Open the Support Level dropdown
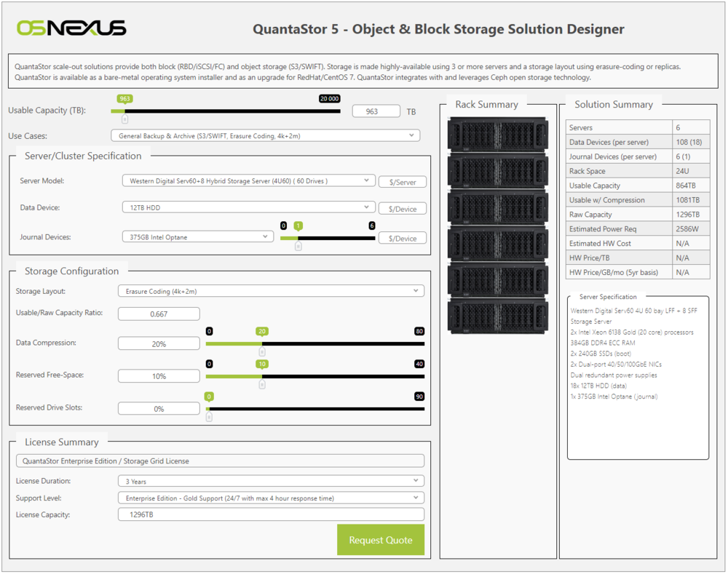This screenshot has width=728, height=574. [271, 497]
